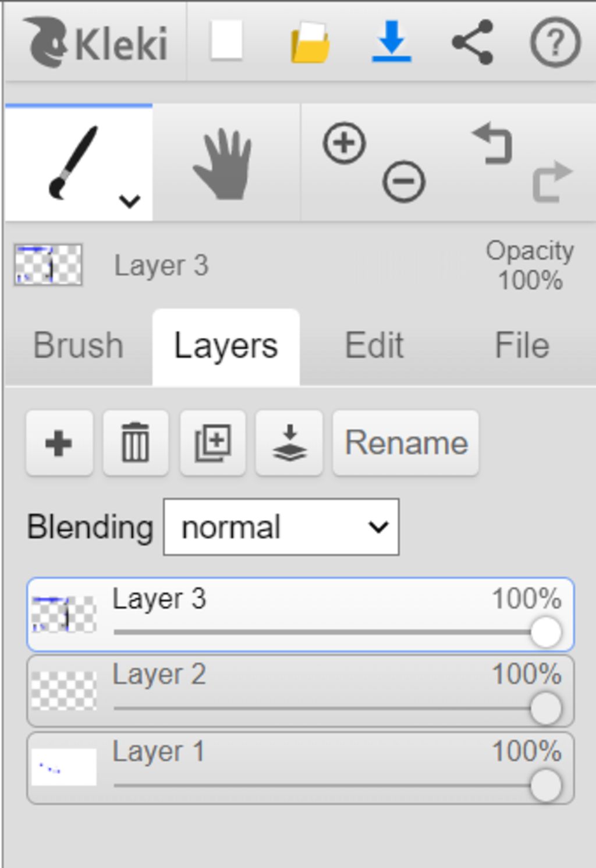Create a new blank image
This screenshot has width=596, height=868.
(x=226, y=41)
